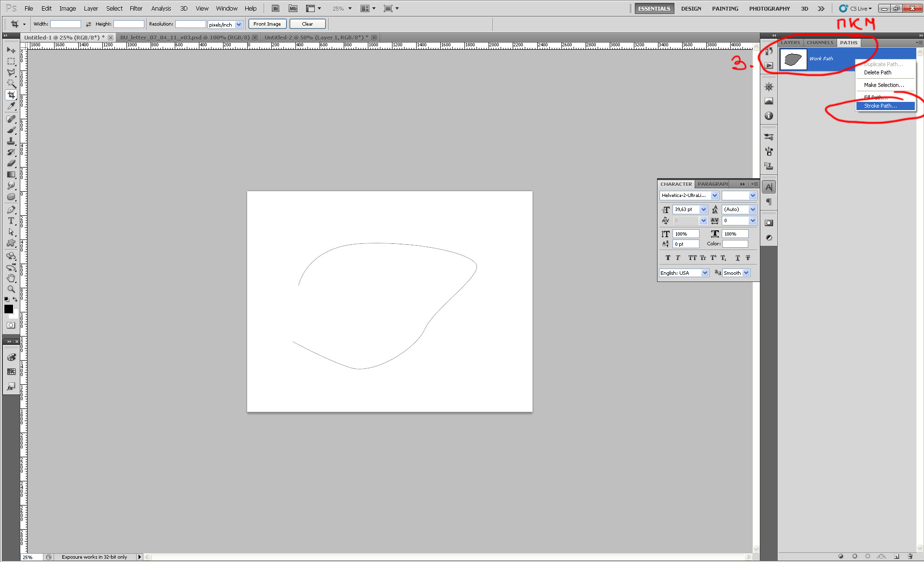This screenshot has width=924, height=562.
Task: Toggle Quick Mask mode button
Action: (11, 325)
